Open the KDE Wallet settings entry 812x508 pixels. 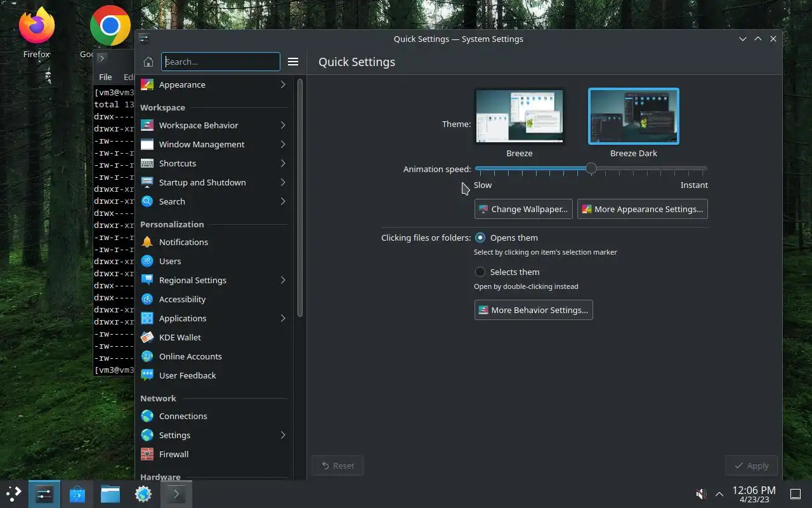(214, 337)
